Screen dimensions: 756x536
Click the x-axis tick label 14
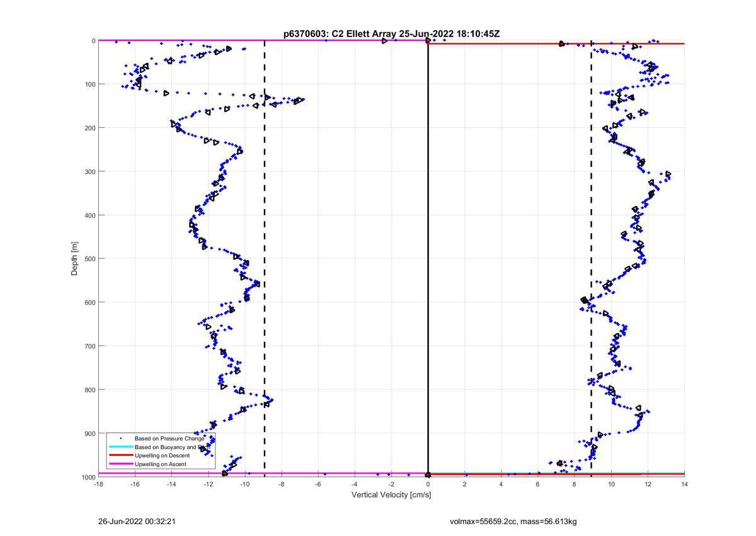point(684,484)
